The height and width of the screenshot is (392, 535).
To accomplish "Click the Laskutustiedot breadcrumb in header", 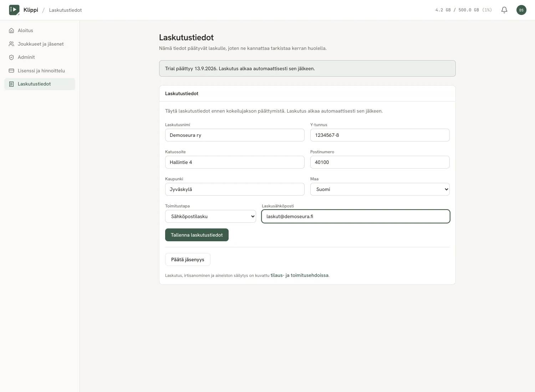I will [x=65, y=10].
